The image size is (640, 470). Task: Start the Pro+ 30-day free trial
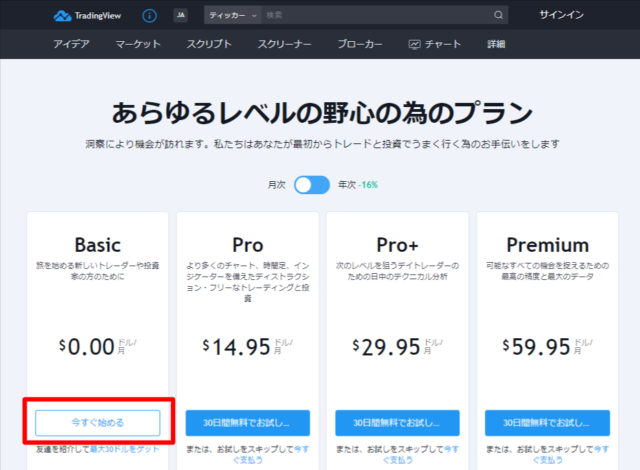tap(397, 423)
